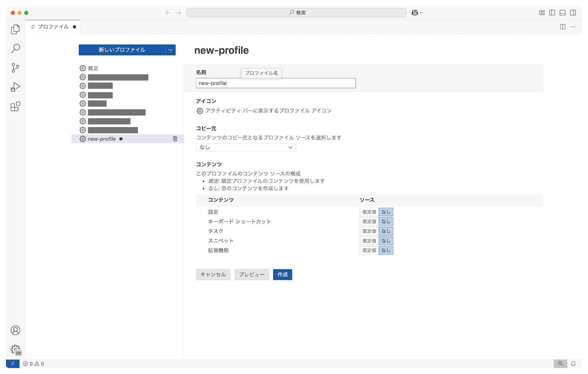Screen dimensions: 588x374
Task: Expand the 新しいプロファイル dropdown arrow
Action: (x=170, y=50)
